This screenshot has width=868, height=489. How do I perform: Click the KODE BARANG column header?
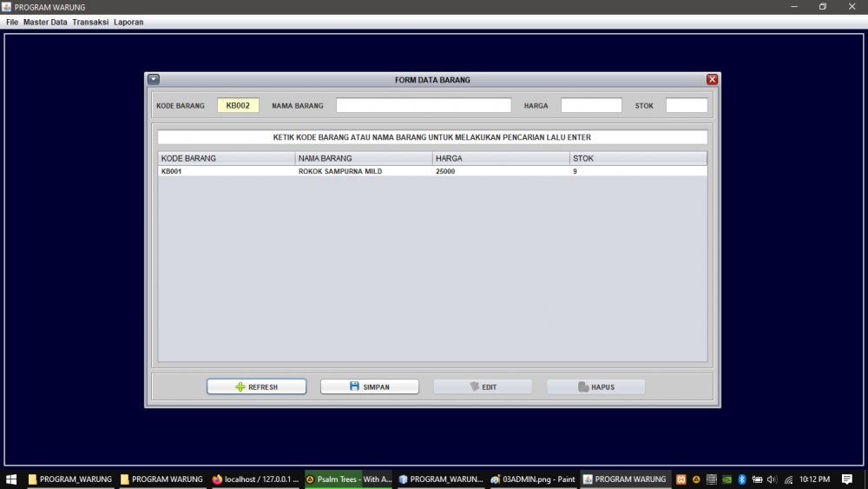tap(226, 158)
